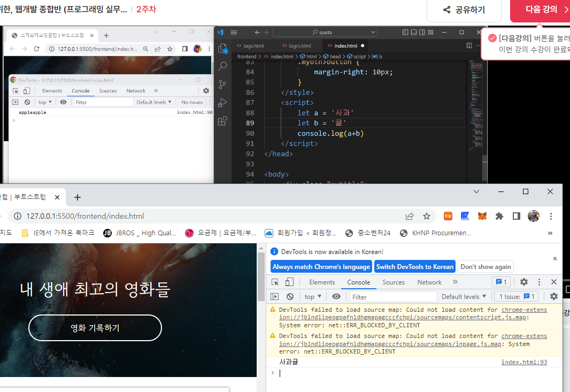
Task: Dismiss the DevTools language notification
Action: coord(554,258)
